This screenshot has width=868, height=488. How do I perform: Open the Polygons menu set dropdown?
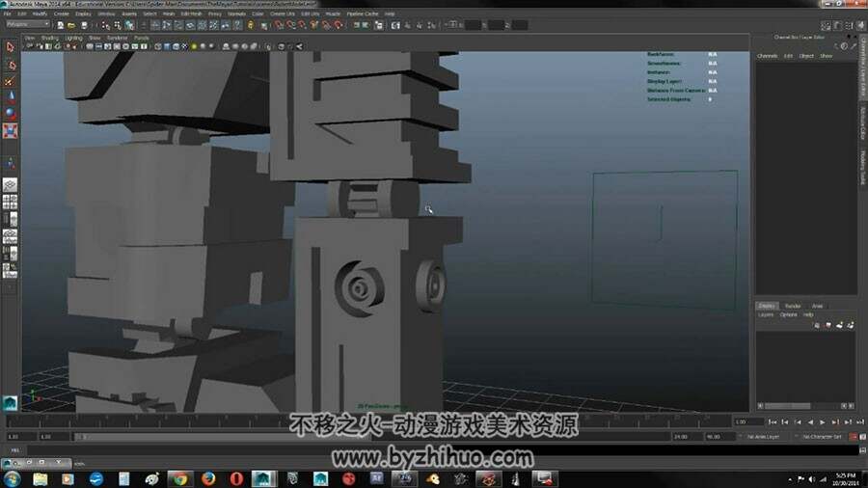point(28,24)
